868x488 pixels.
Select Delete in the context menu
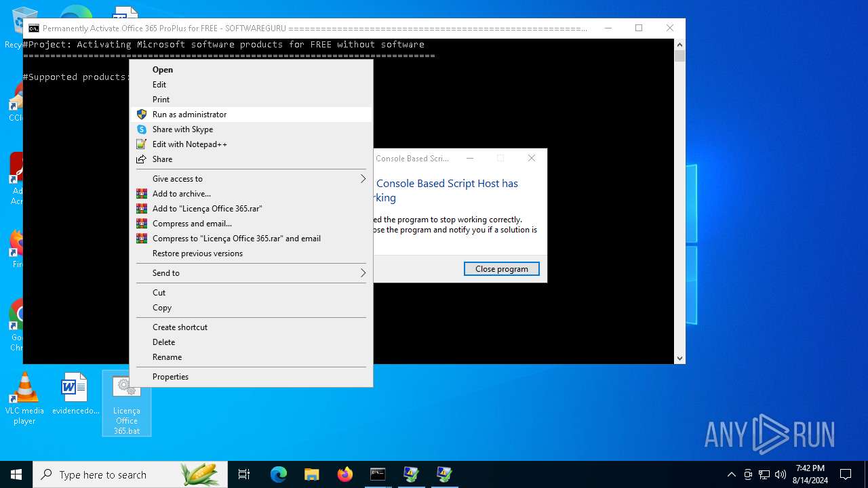pos(251,342)
